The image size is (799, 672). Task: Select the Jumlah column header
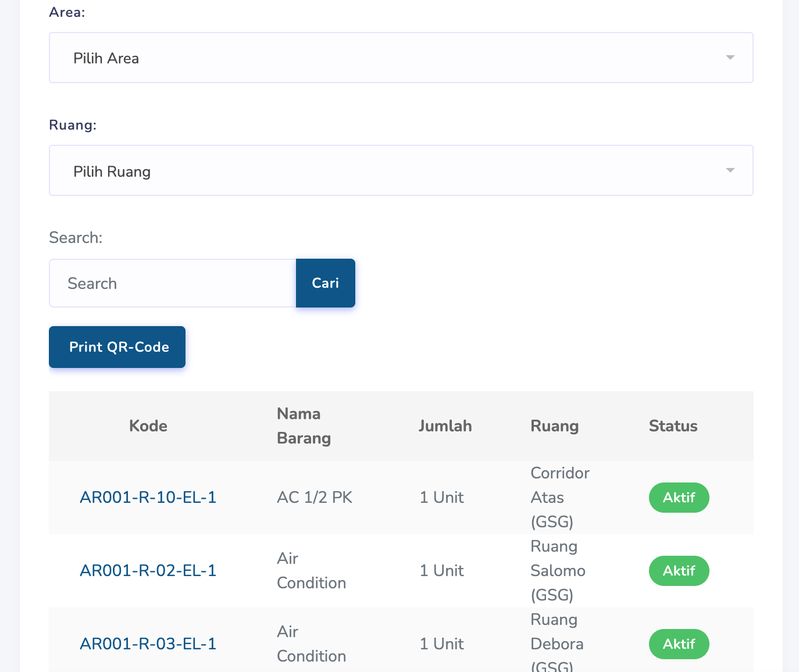coord(445,426)
